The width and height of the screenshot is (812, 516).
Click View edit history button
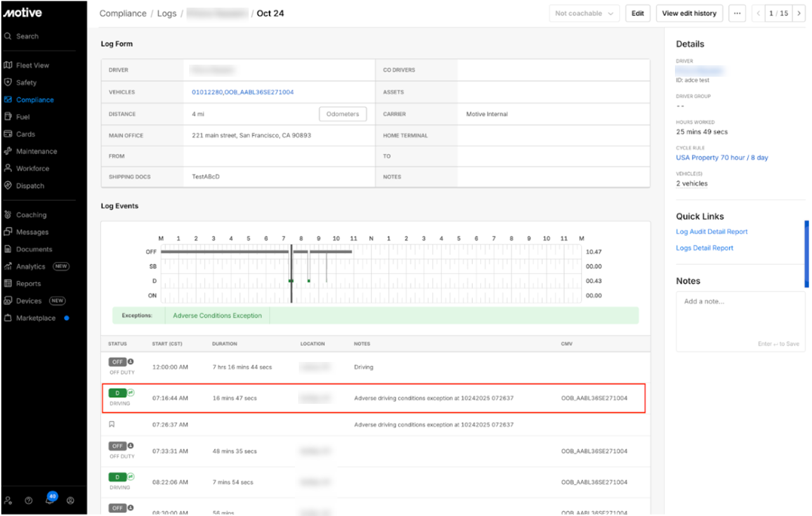click(689, 13)
